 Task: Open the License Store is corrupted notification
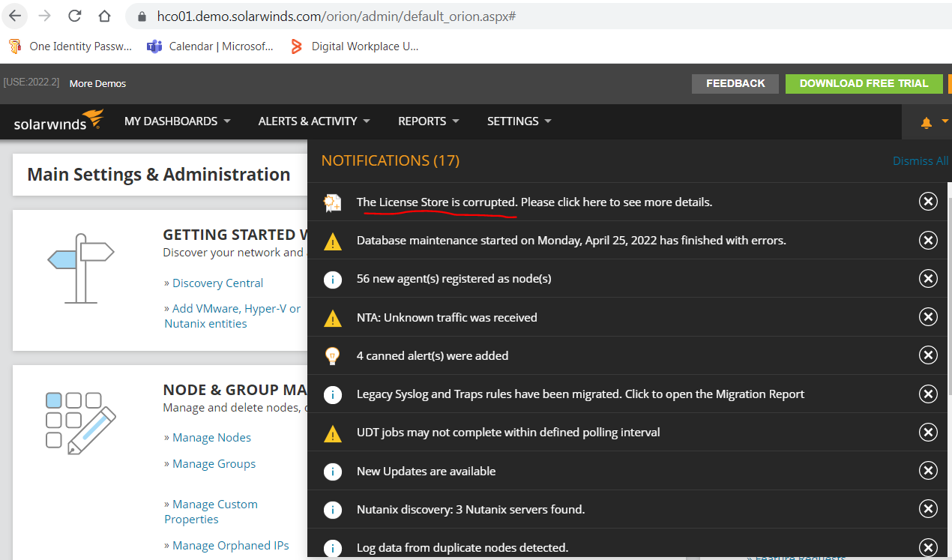pyautogui.click(x=534, y=202)
